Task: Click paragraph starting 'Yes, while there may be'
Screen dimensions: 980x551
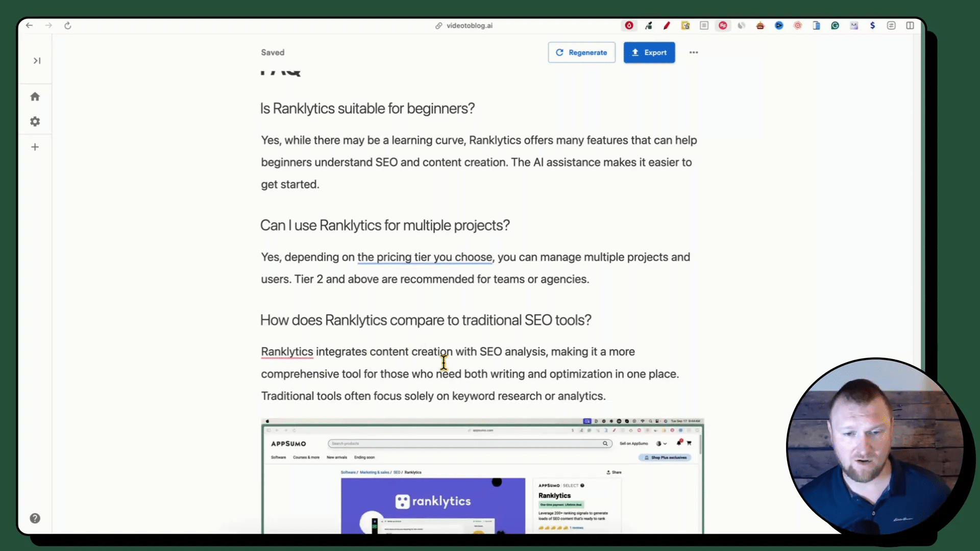Action: point(479,162)
